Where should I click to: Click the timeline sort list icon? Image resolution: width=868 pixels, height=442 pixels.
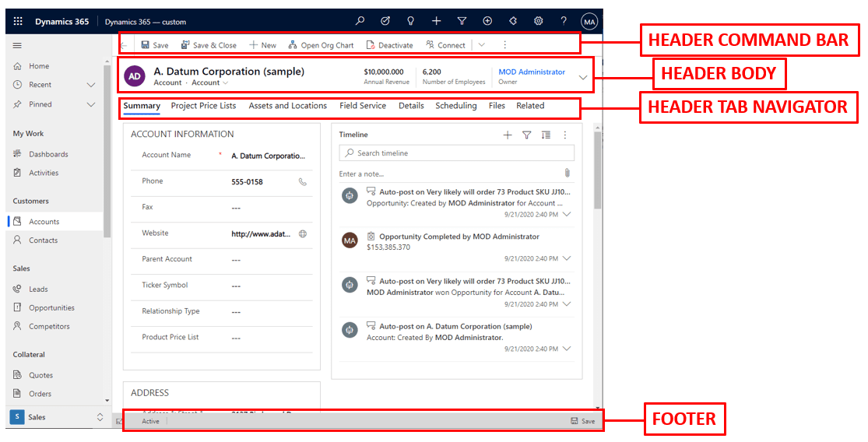[546, 135]
